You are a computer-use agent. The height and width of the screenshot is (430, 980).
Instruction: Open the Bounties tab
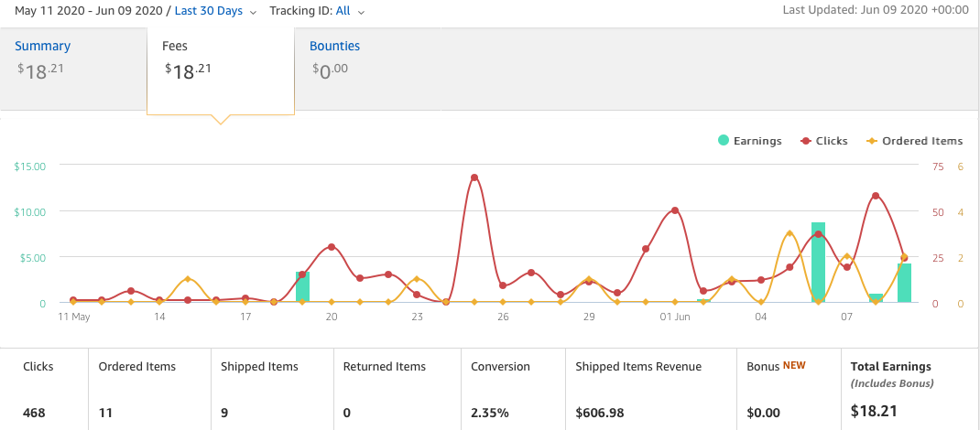coord(335,46)
